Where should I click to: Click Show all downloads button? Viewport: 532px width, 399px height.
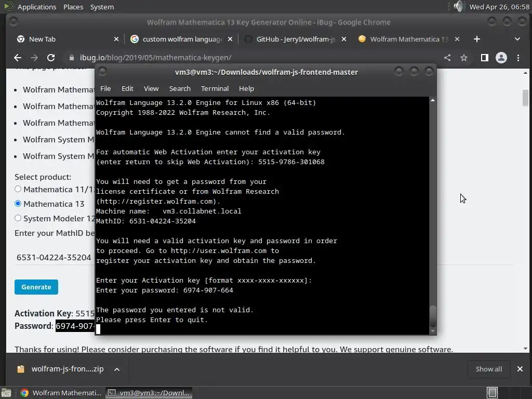coord(488,369)
